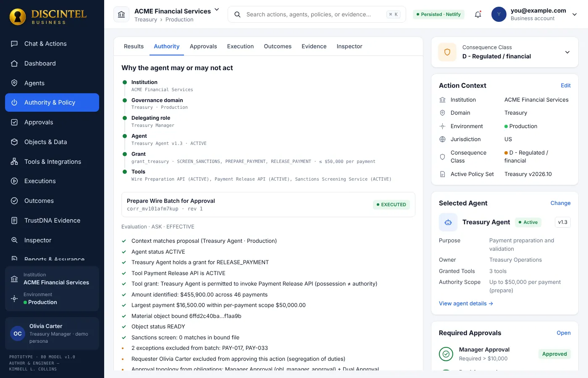Focus the search actions input field
Image resolution: width=588 pixels, height=378 pixels.
[317, 14]
